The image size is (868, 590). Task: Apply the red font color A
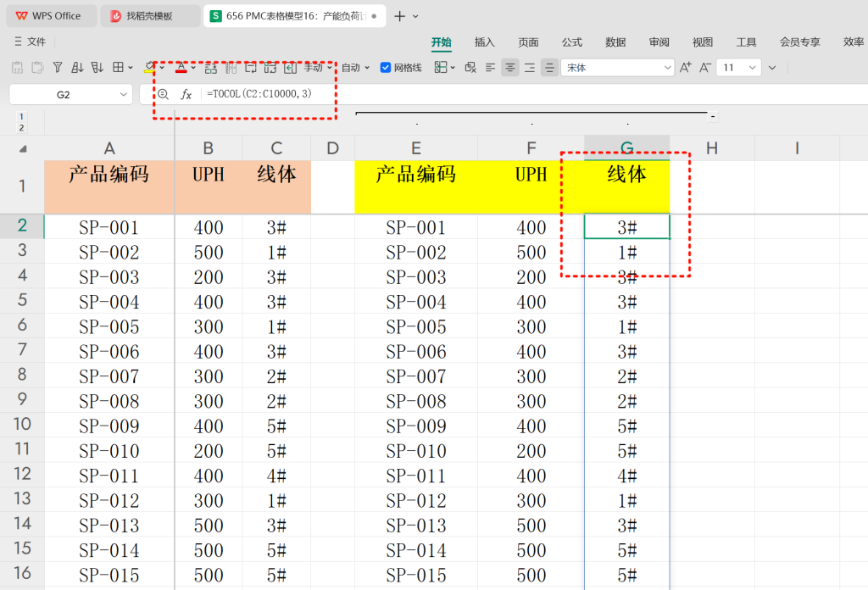181,68
